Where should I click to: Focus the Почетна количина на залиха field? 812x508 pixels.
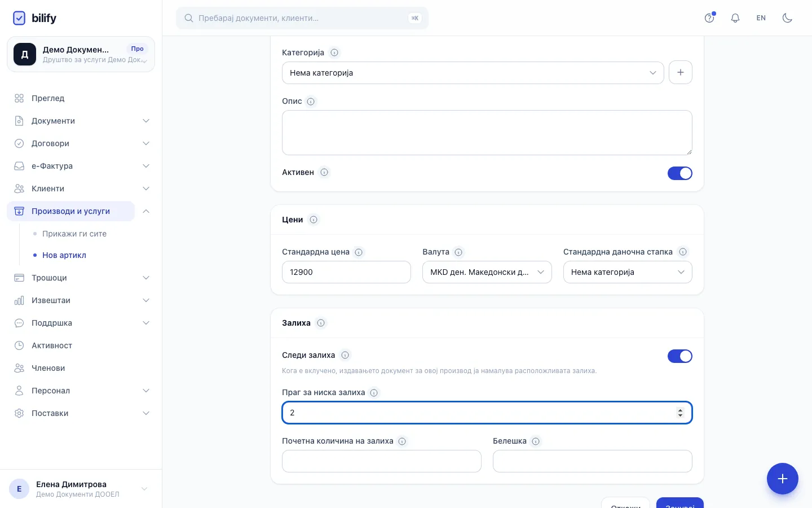382,461
